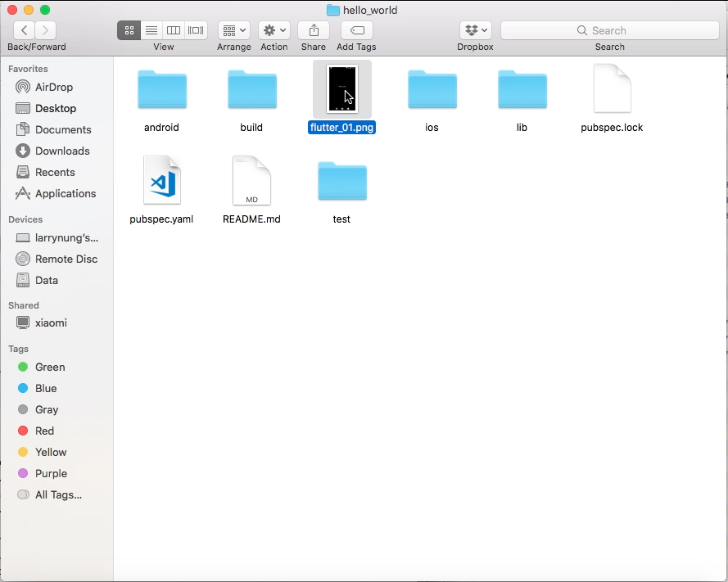Image resolution: width=728 pixels, height=582 pixels.
Task: Click the flutter_01.png file name label
Action: point(341,128)
